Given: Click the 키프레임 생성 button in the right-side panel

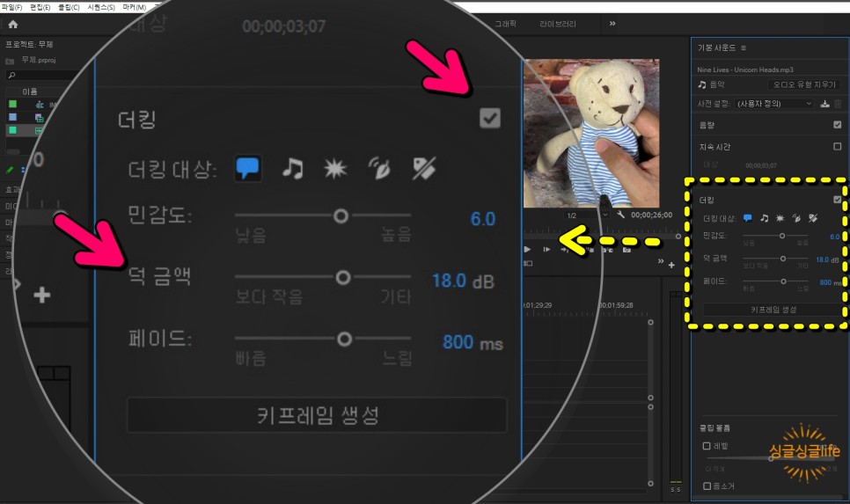Looking at the screenshot, I should [773, 310].
